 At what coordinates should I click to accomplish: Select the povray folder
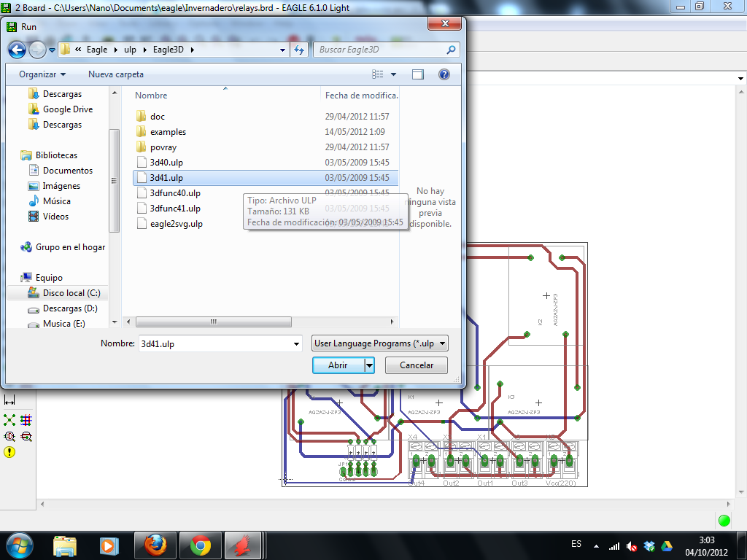click(x=163, y=147)
